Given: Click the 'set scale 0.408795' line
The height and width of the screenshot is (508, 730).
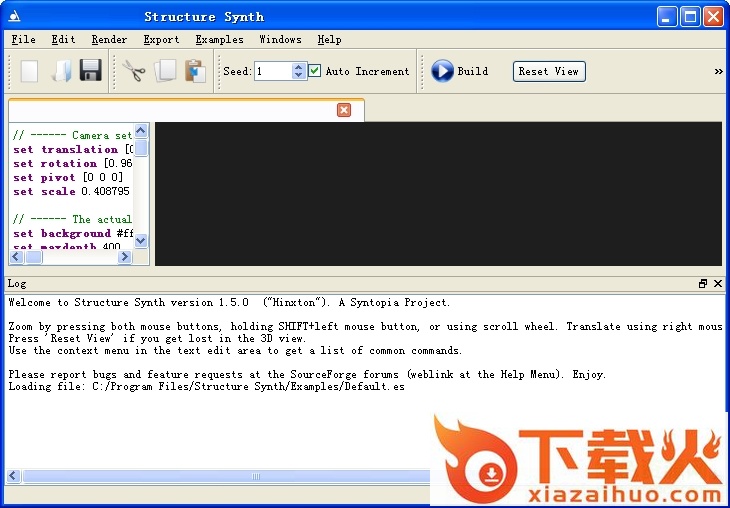Looking at the screenshot, I should tap(71, 191).
